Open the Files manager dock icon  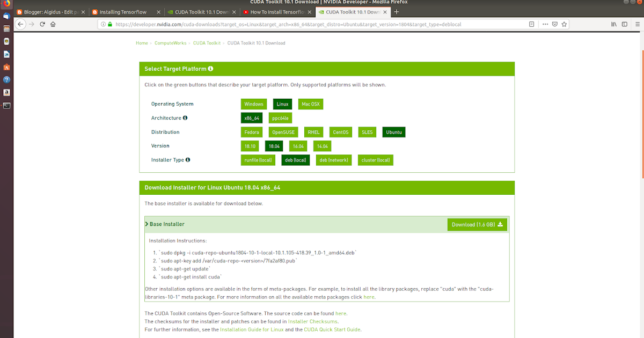pyautogui.click(x=6, y=29)
